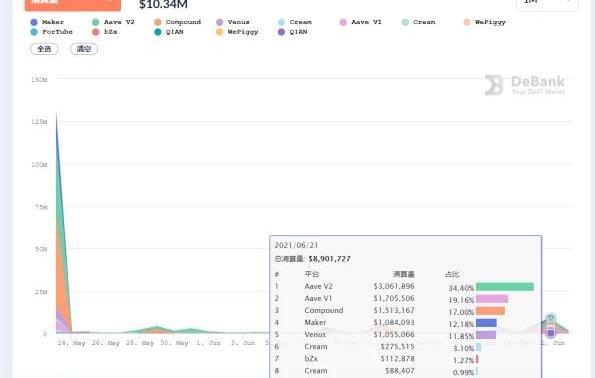Clear all series with the 清空 button
The image size is (595, 378).
pyautogui.click(x=84, y=49)
